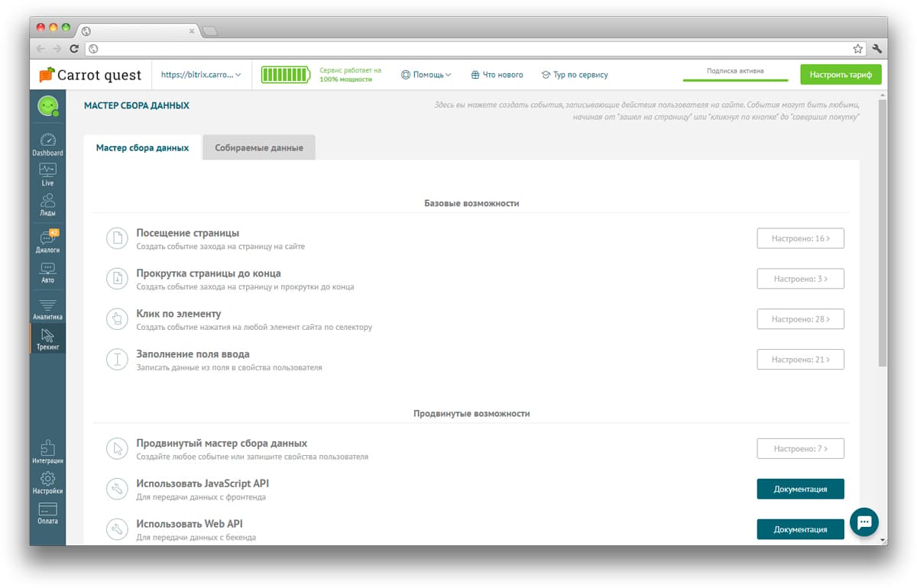The height and width of the screenshot is (588, 917).
Task: Click the Продвинутый мастер pointer icon
Action: point(117,449)
